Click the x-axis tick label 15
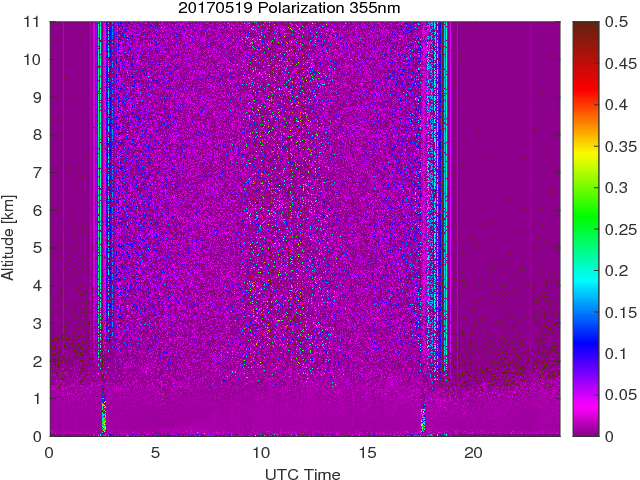 click(x=367, y=452)
